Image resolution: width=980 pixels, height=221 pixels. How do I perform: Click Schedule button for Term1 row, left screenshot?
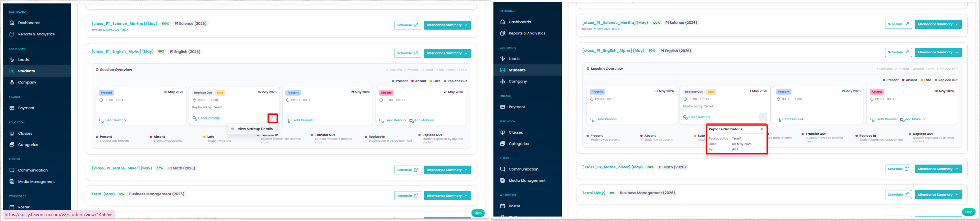point(408,196)
